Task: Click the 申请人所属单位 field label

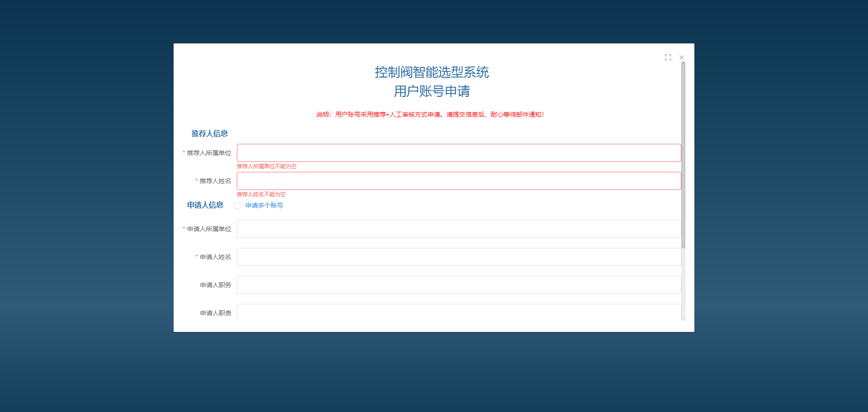Action: click(x=209, y=229)
